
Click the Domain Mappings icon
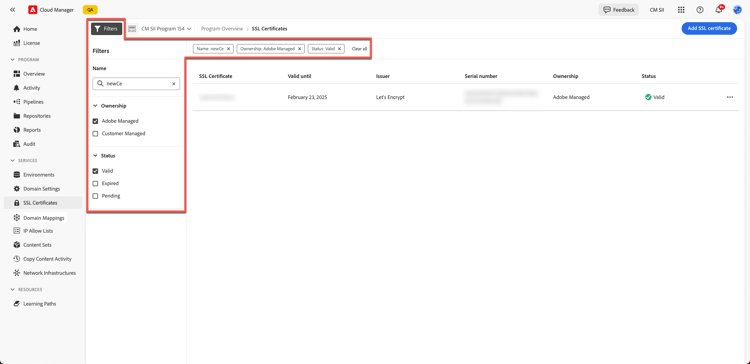(x=17, y=218)
